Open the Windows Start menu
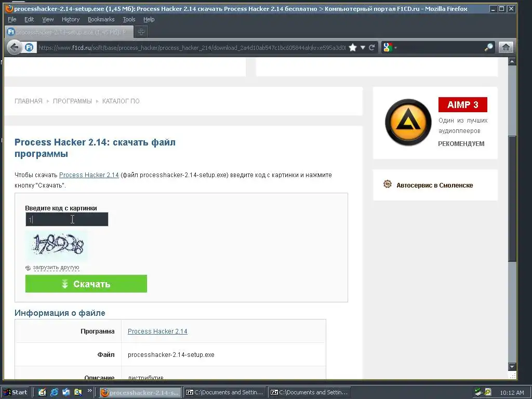The image size is (532, 399). point(15,392)
